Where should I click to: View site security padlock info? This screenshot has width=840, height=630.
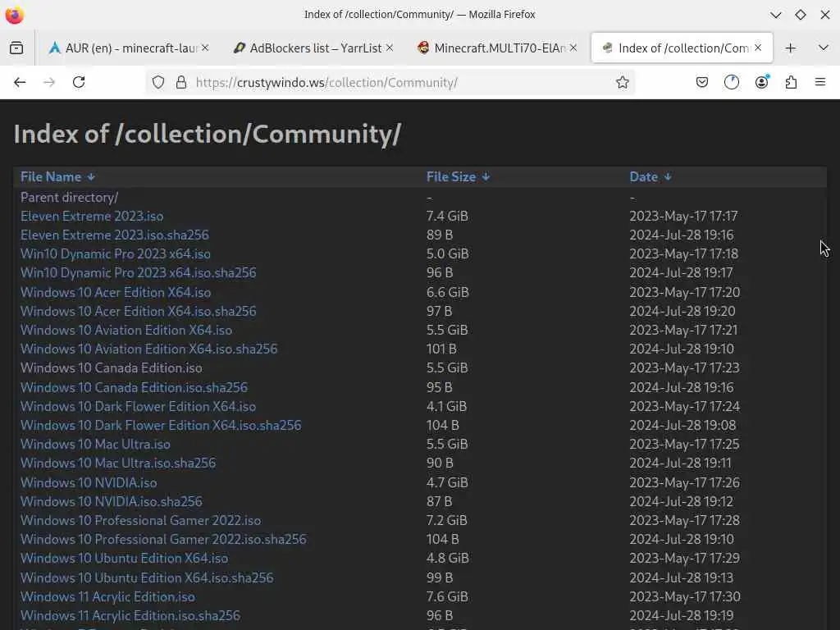(x=181, y=83)
